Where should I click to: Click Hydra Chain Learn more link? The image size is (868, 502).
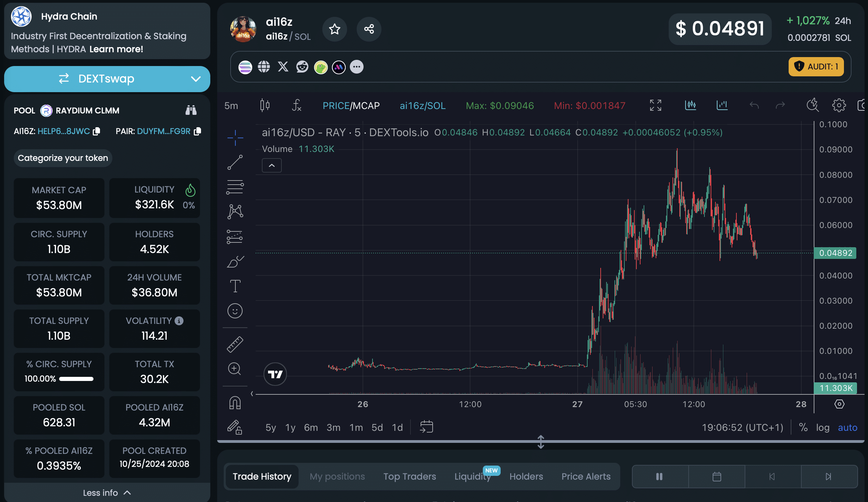[116, 49]
